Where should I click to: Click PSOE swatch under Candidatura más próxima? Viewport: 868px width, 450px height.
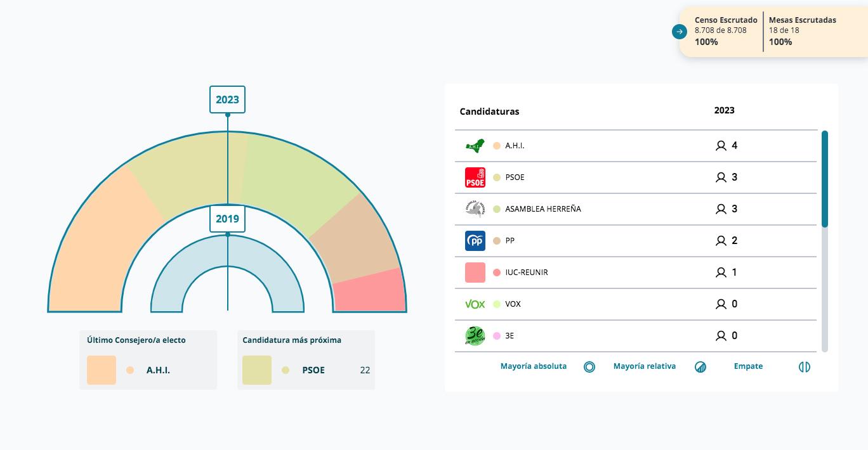pos(257,370)
